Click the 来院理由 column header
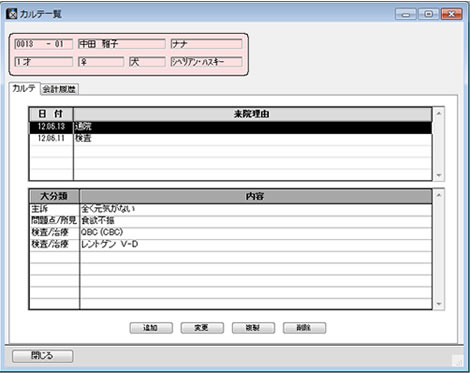 (x=252, y=114)
